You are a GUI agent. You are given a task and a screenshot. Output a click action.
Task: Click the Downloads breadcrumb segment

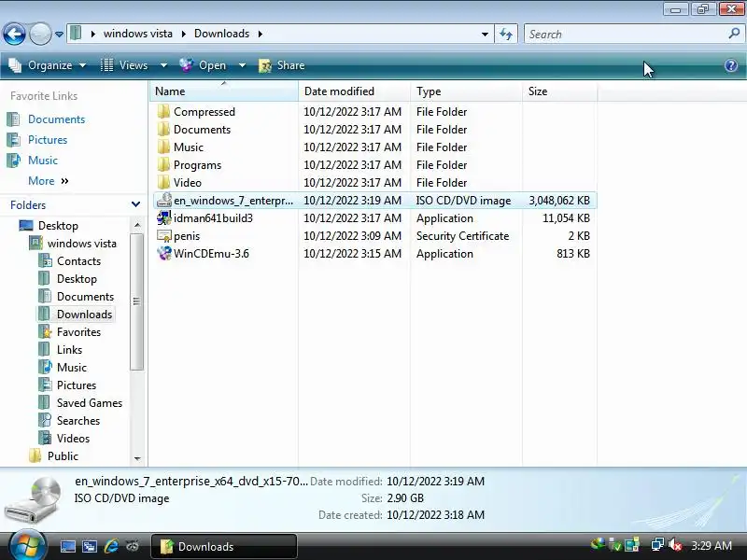click(x=221, y=34)
